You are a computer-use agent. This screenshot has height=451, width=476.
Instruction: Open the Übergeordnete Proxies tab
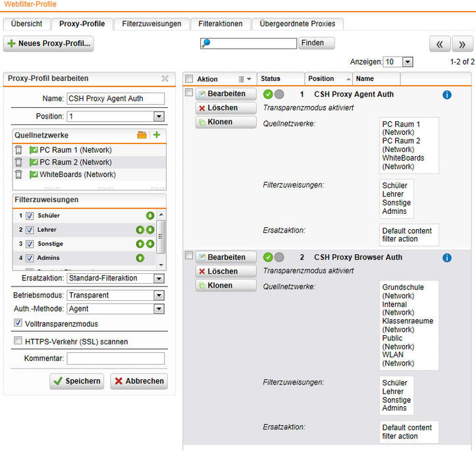coord(298,24)
